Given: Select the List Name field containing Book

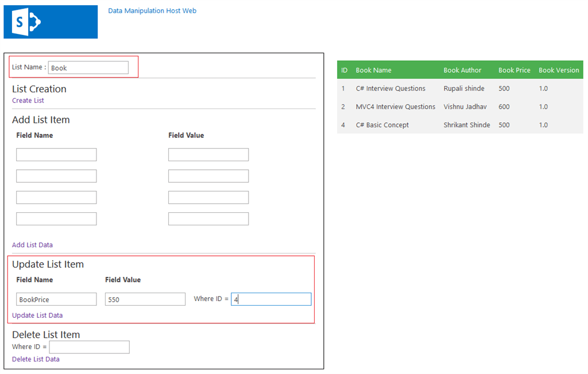Looking at the screenshot, I should pos(88,67).
